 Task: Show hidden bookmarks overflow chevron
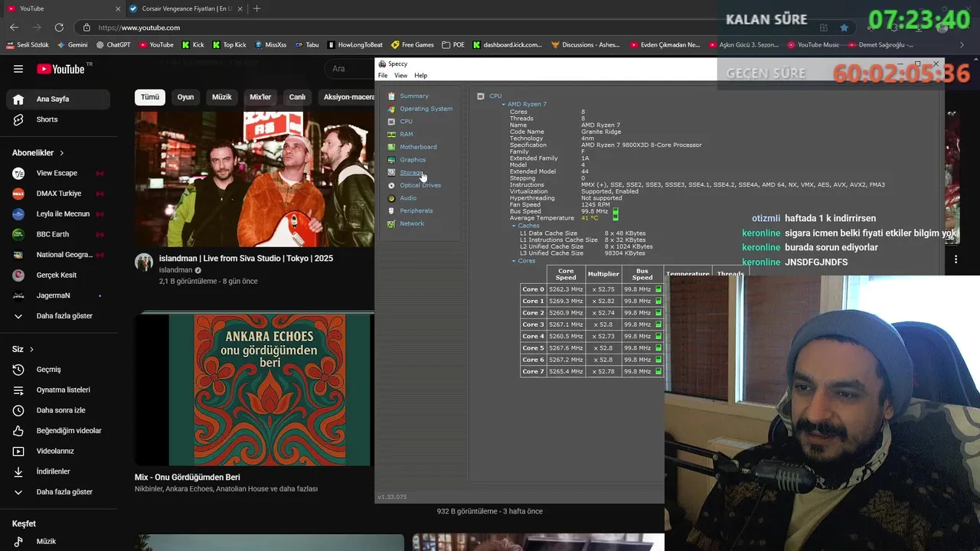click(x=962, y=45)
